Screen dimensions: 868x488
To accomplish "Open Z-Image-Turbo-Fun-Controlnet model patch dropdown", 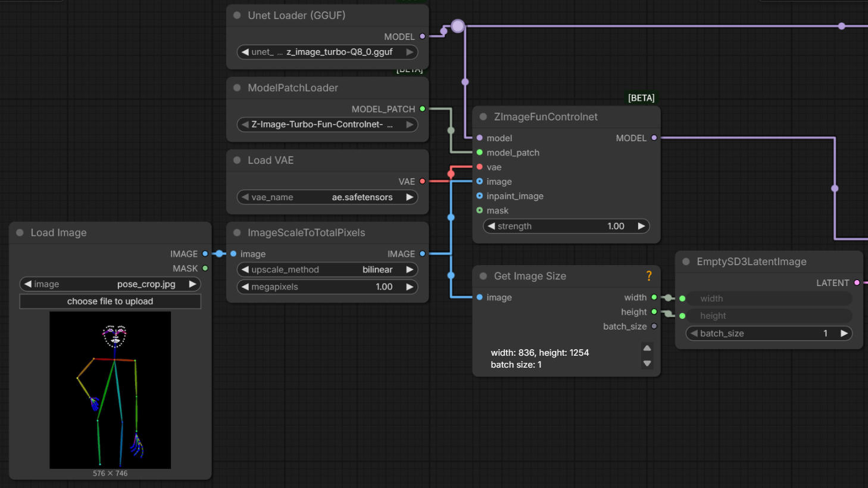I will click(327, 125).
